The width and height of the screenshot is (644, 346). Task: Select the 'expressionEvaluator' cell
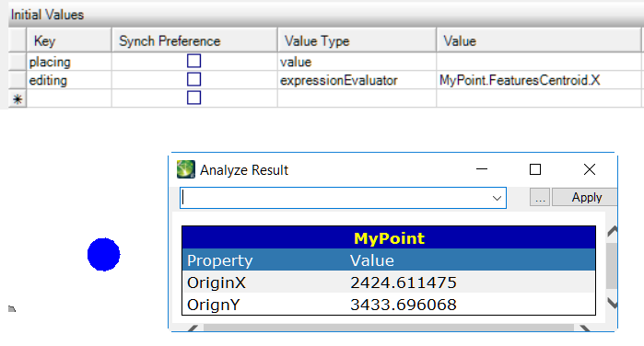click(357, 80)
